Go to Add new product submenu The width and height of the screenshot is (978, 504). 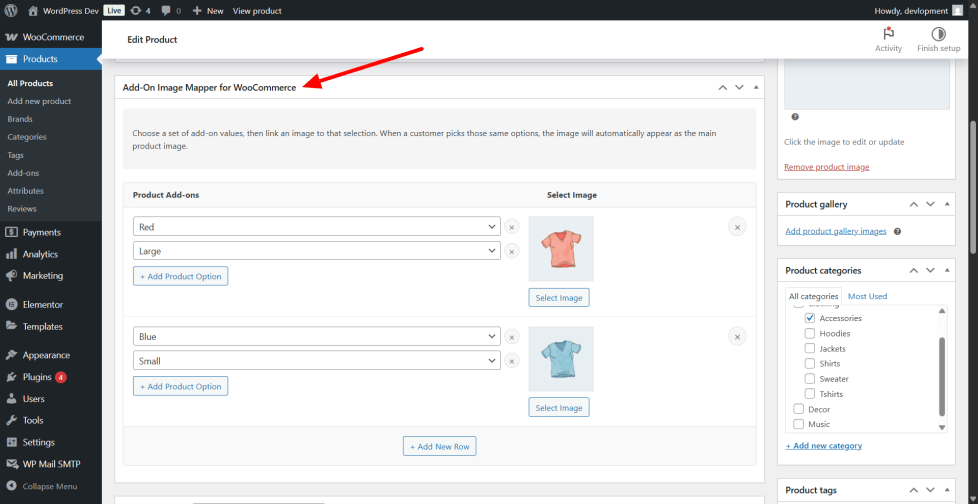coord(39,101)
